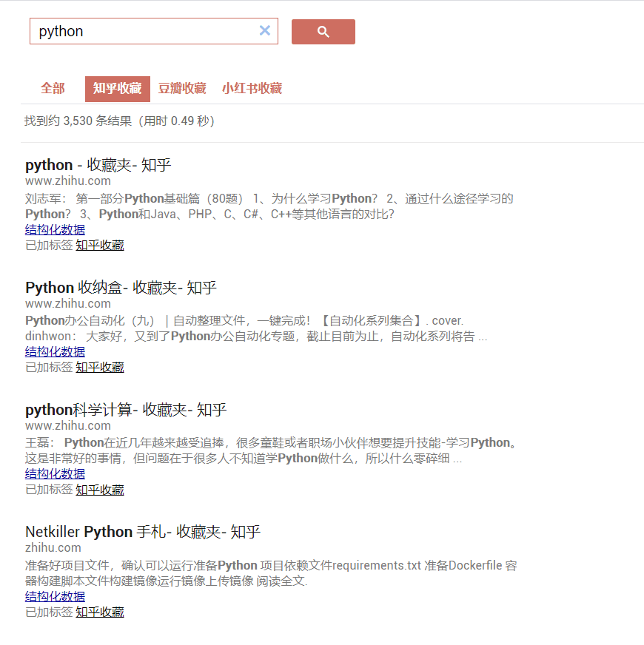Click 结构化数据 under python - 收藏夹 result
644x645 pixels.
(x=56, y=229)
